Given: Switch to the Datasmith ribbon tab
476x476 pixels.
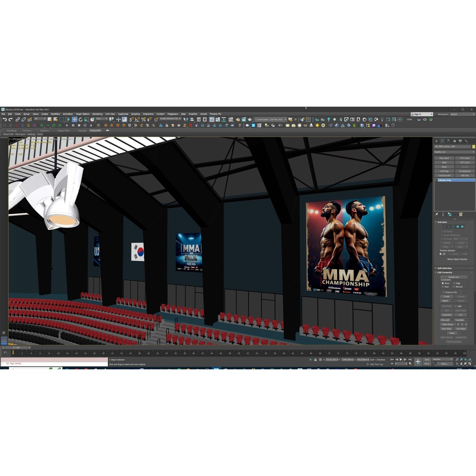Looking at the screenshot, I should (95, 130).
